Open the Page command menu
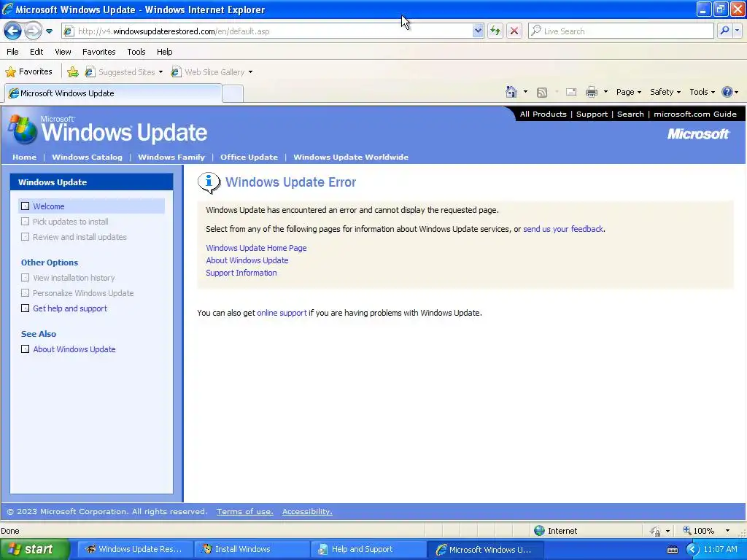The width and height of the screenshot is (747, 560). 628,92
